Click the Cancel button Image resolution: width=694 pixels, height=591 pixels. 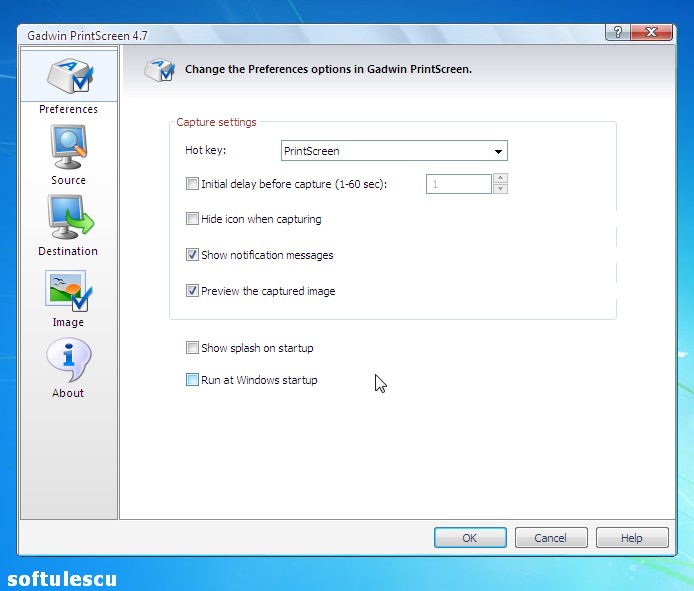point(551,538)
